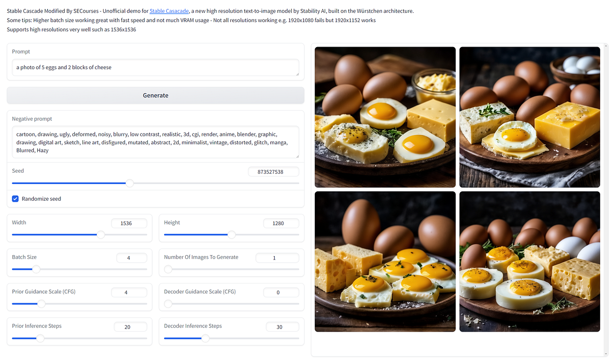
Task: Click the Height slider handle
Action: click(231, 235)
